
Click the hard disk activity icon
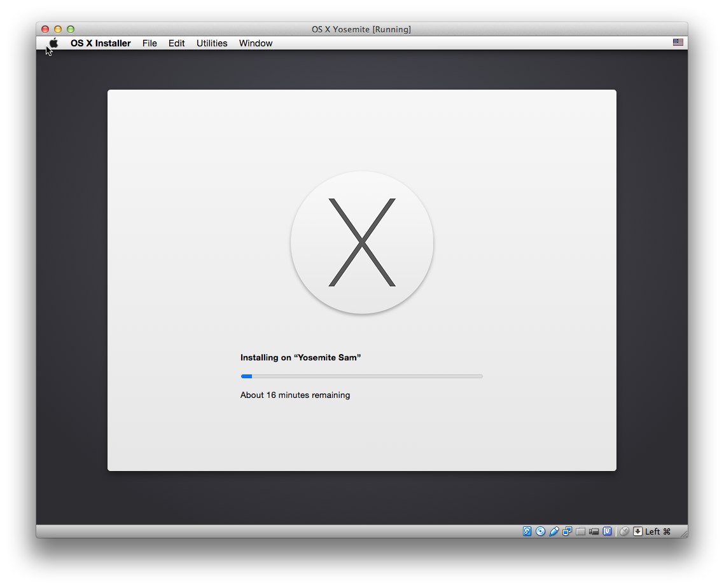pyautogui.click(x=527, y=531)
